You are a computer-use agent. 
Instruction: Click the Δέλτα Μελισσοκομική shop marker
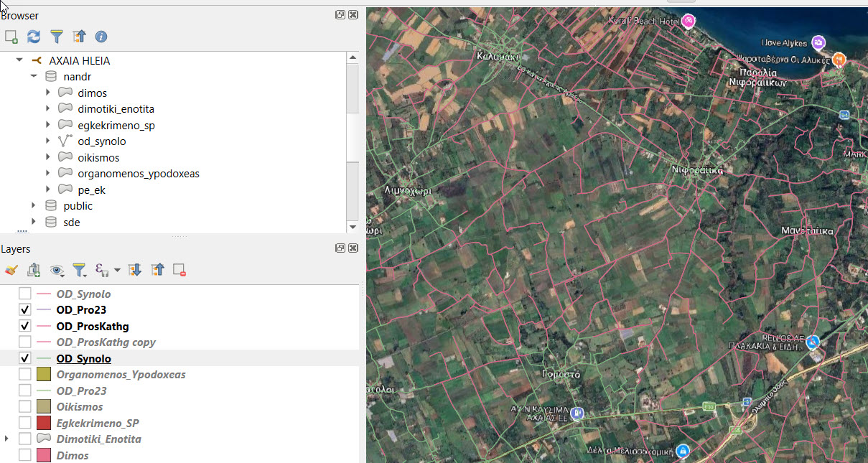[683, 451]
